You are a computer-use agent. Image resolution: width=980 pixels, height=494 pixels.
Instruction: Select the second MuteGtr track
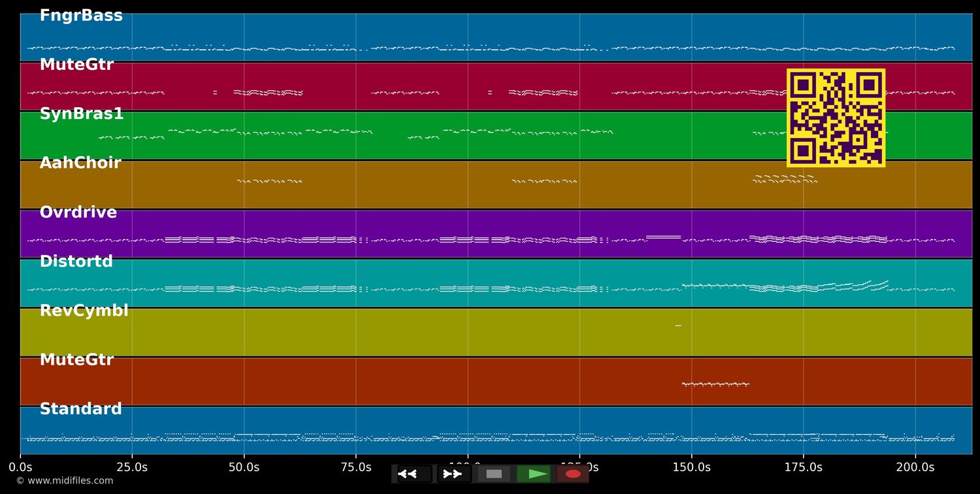point(76,359)
